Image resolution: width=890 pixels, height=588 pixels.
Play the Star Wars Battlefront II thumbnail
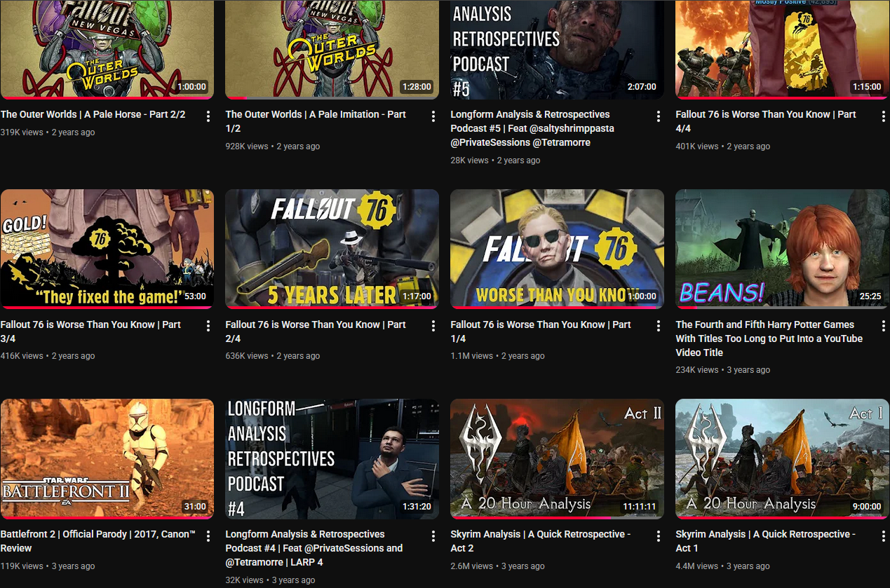tap(107, 459)
